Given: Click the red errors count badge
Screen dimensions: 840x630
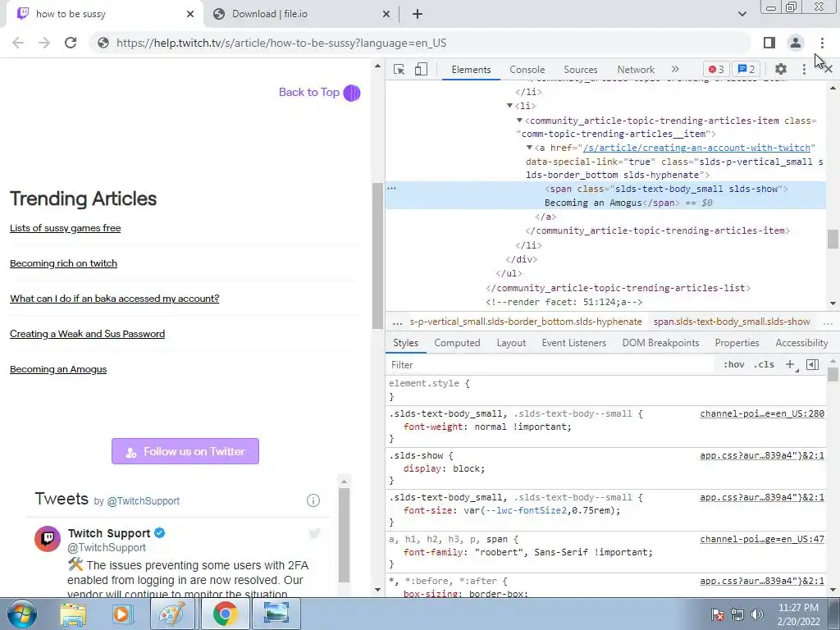Looking at the screenshot, I should (715, 69).
